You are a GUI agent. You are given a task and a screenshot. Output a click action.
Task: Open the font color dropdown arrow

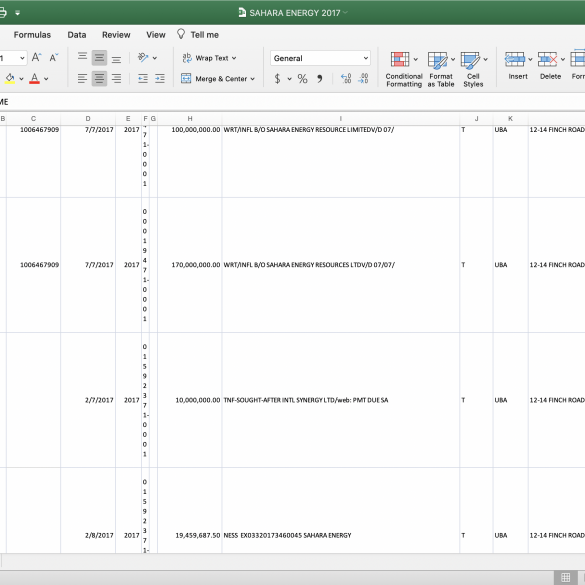click(x=46, y=79)
